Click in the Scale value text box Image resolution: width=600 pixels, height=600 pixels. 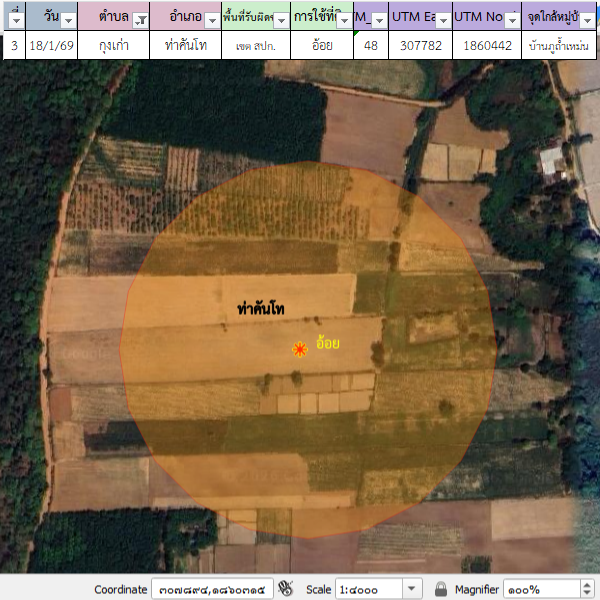coord(368,589)
